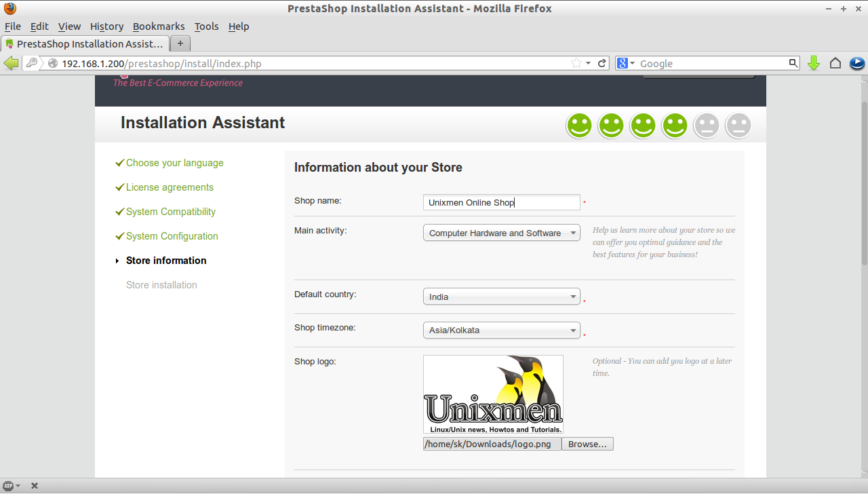
Task: Open the Main activity dropdown
Action: pyautogui.click(x=502, y=233)
